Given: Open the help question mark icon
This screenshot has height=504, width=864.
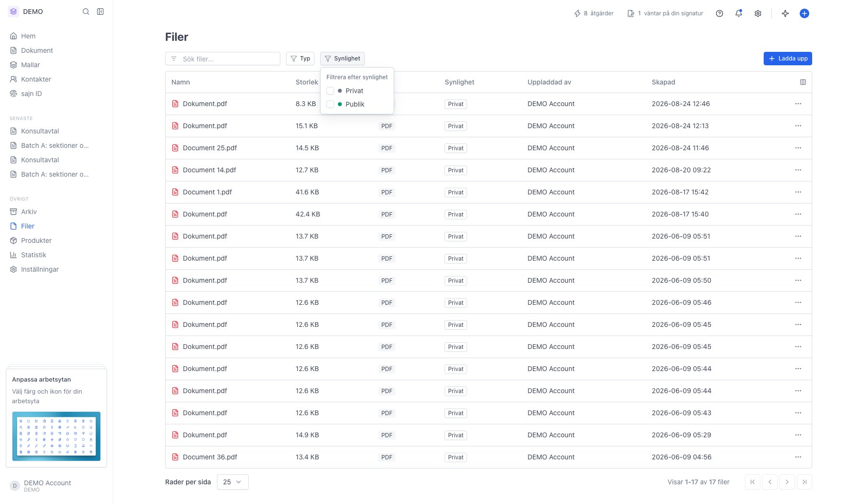Looking at the screenshot, I should pyautogui.click(x=720, y=13).
